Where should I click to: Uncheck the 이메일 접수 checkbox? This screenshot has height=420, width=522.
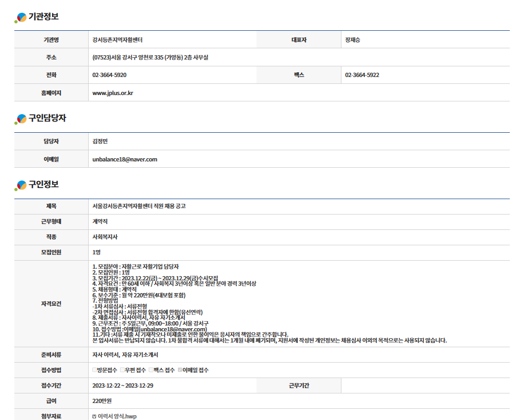(x=180, y=370)
